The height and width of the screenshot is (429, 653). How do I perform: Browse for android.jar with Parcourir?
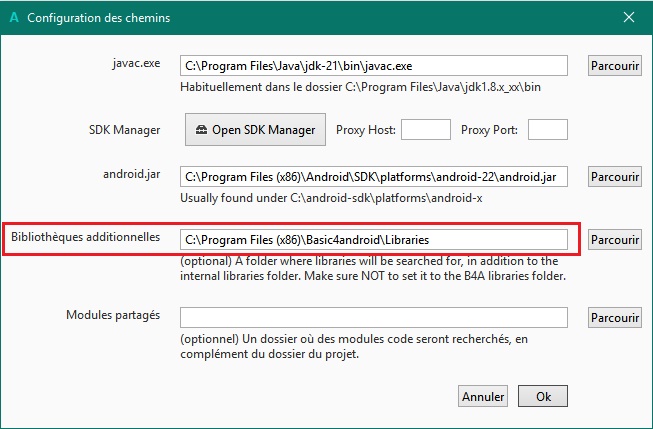point(614,177)
